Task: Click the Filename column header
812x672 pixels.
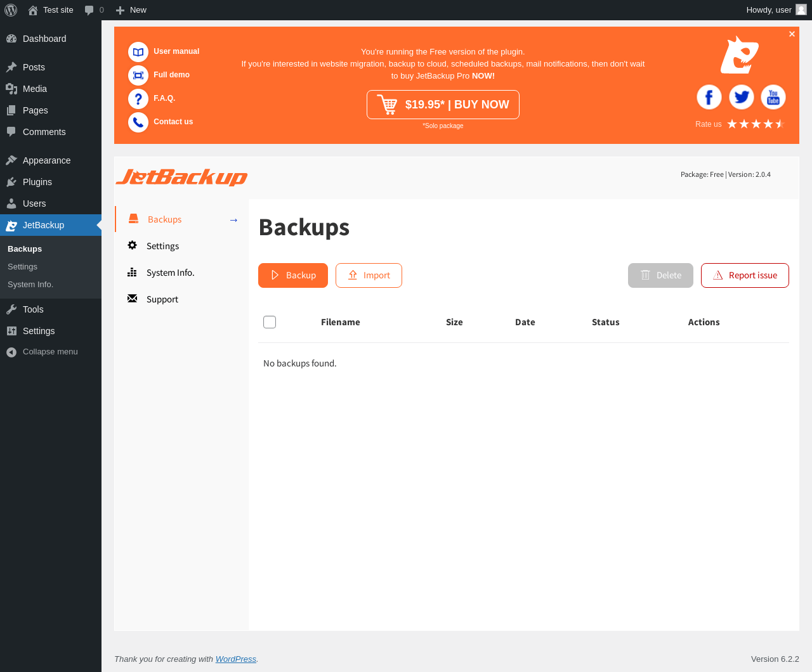Action: 341,322
